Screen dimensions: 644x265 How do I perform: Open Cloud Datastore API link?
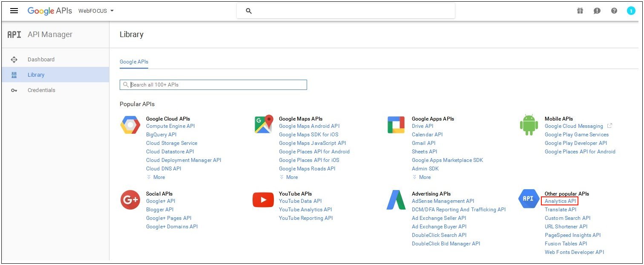point(170,152)
